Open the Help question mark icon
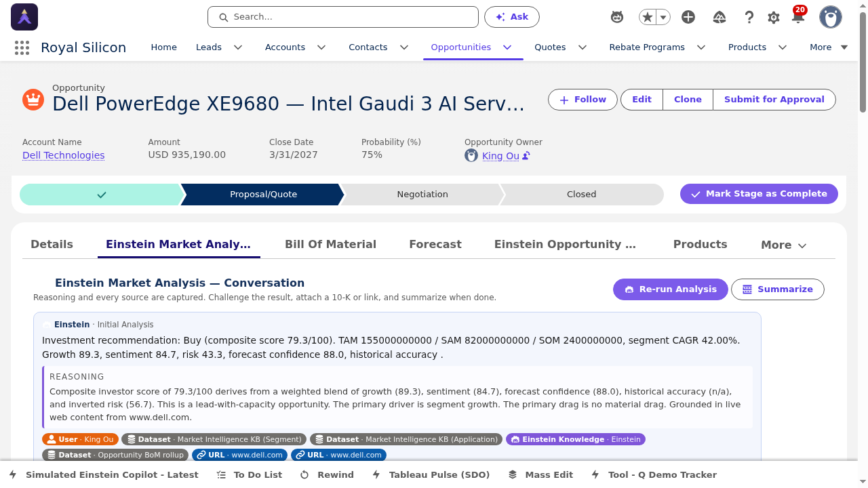Image resolution: width=868 pixels, height=488 pixels. tap(749, 17)
